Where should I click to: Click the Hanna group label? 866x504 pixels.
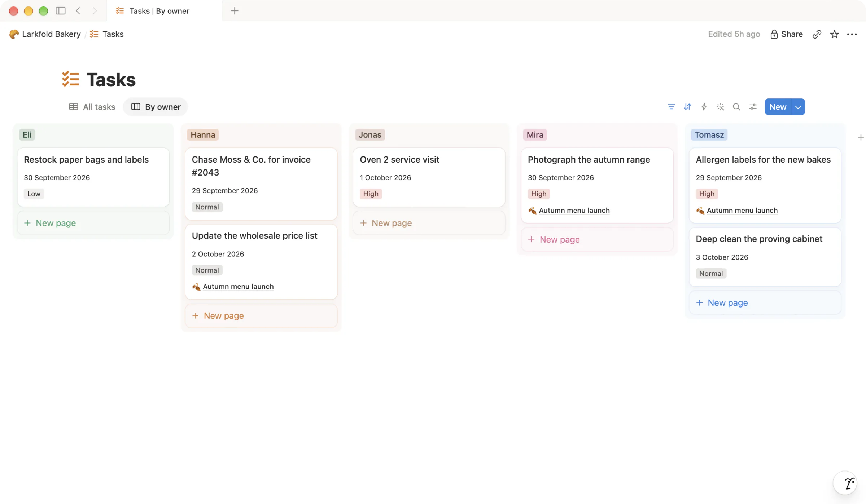(x=203, y=134)
